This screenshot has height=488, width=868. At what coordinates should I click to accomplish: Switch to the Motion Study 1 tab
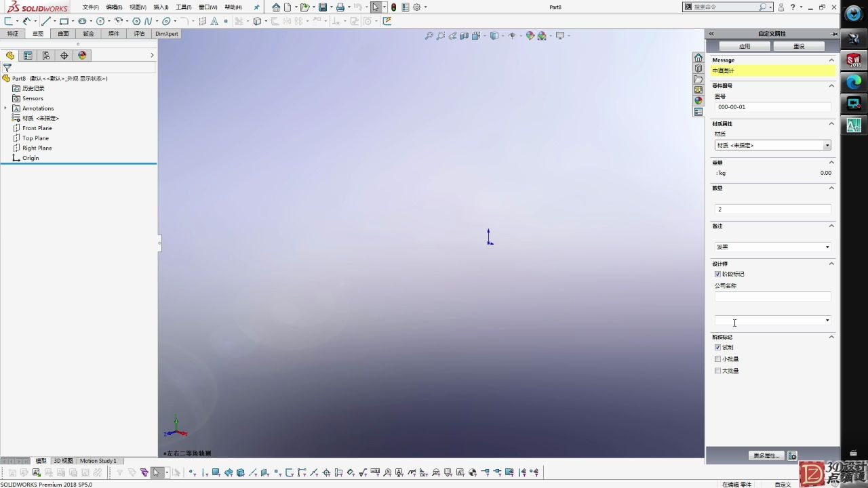point(98,461)
